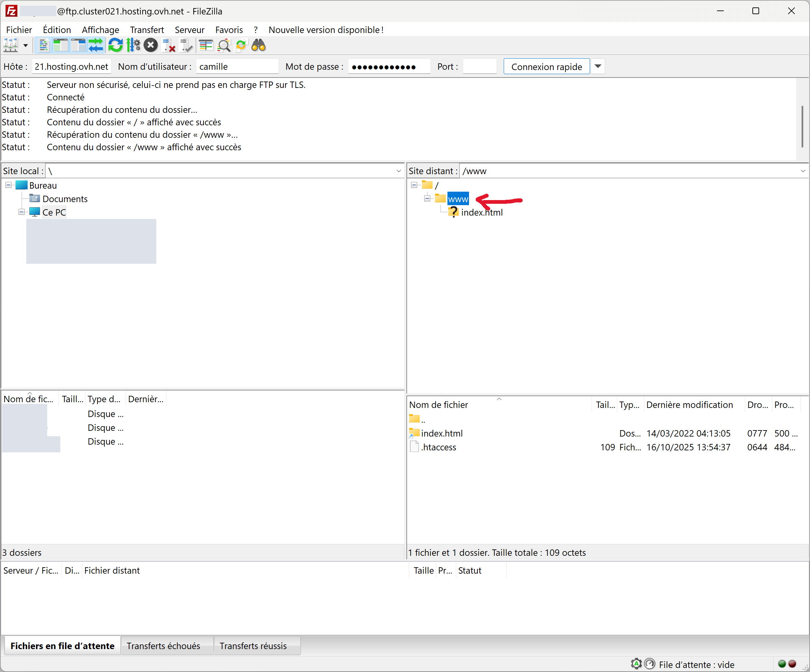Toggle transfer queue display
Image resolution: width=810 pixels, height=672 pixels.
[96, 45]
